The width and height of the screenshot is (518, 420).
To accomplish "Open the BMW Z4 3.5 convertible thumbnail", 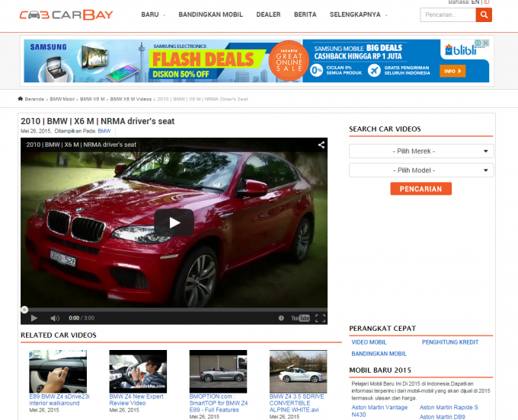I will [299, 371].
